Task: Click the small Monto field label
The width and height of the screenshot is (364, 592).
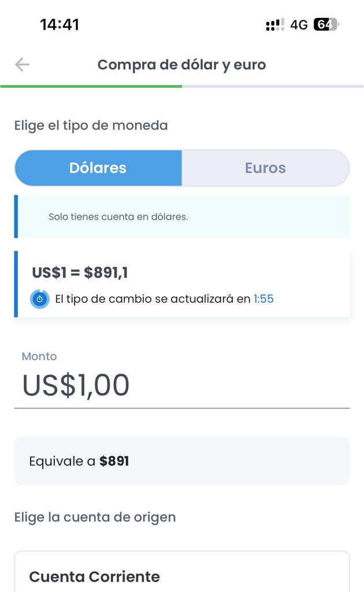Action: pyautogui.click(x=39, y=356)
